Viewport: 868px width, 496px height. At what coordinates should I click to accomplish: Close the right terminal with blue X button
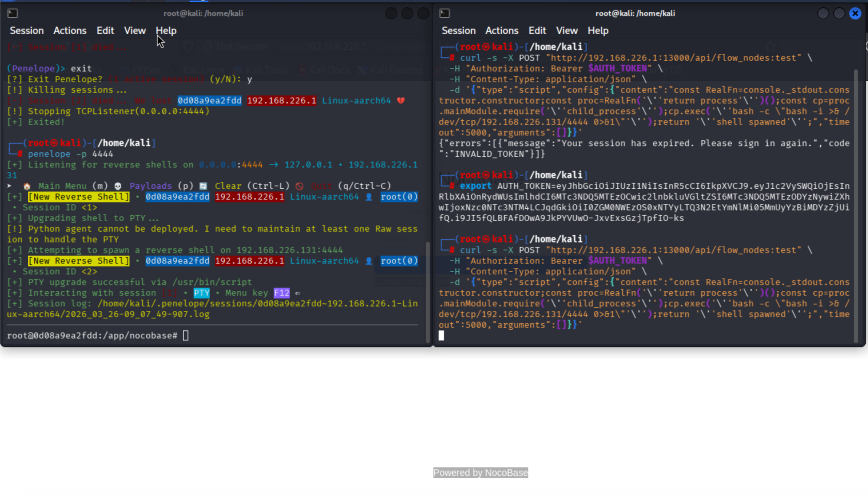[855, 13]
